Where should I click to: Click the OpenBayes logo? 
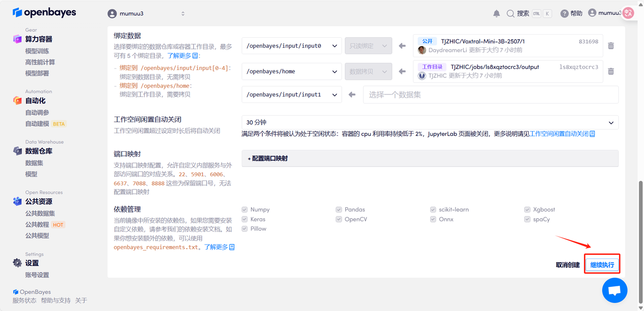(44, 13)
